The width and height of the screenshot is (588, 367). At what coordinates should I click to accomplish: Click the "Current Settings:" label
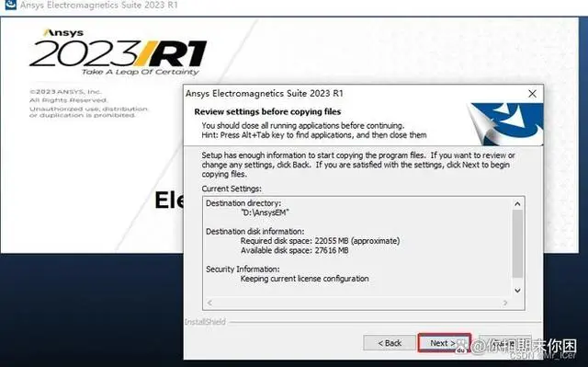coord(232,189)
